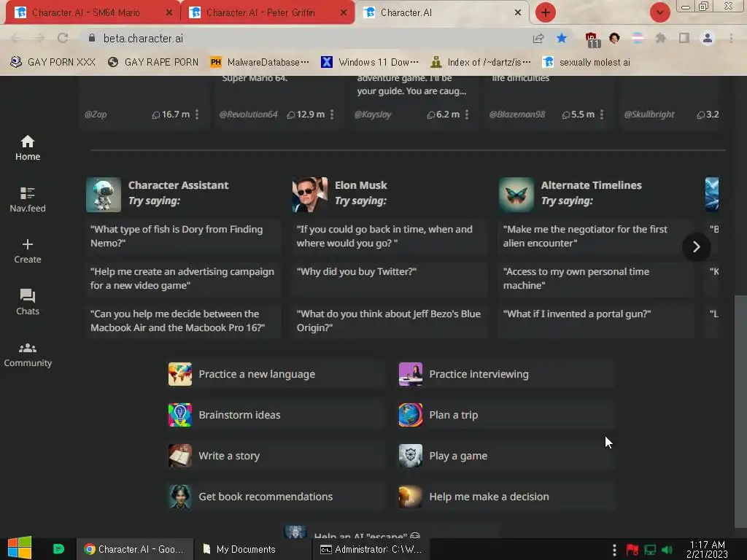The height and width of the screenshot is (560, 747).
Task: Open the browser profile icon
Action: click(708, 38)
